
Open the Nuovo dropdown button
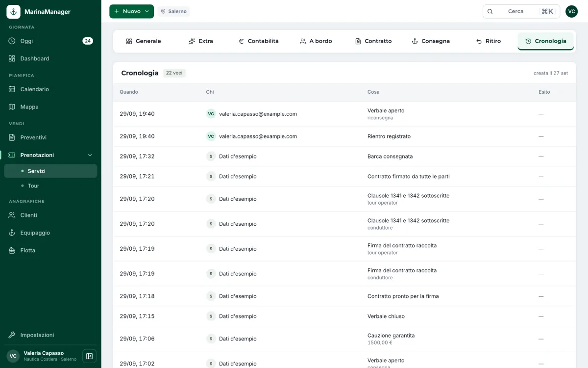pyautogui.click(x=131, y=11)
